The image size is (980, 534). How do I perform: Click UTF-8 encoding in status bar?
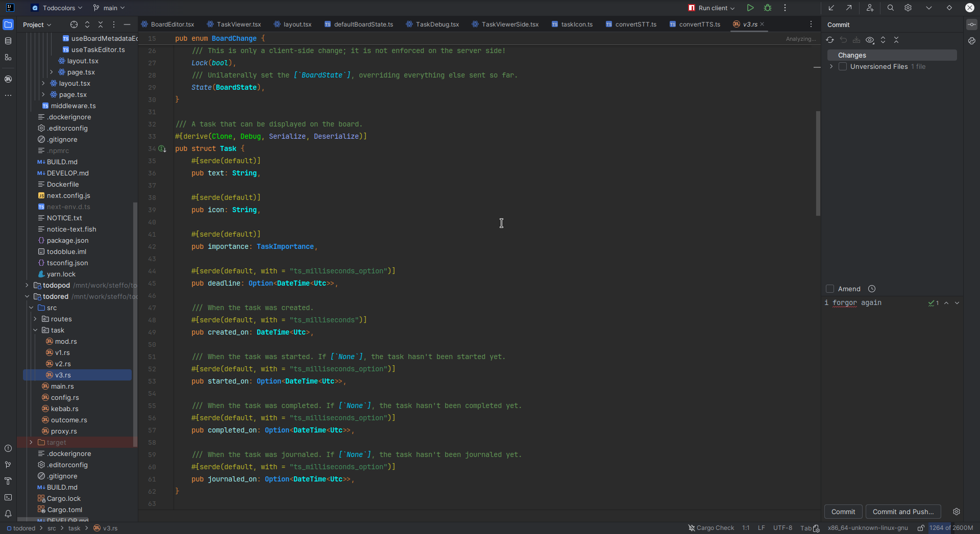tap(782, 528)
